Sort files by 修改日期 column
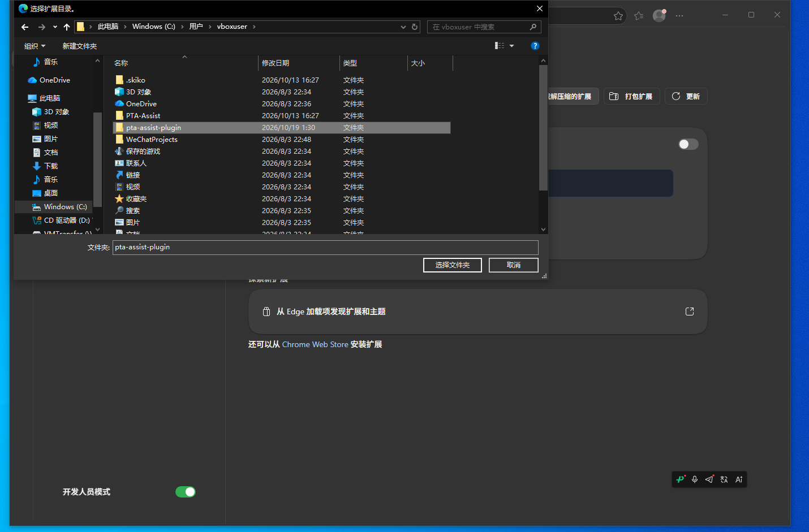 click(299, 63)
